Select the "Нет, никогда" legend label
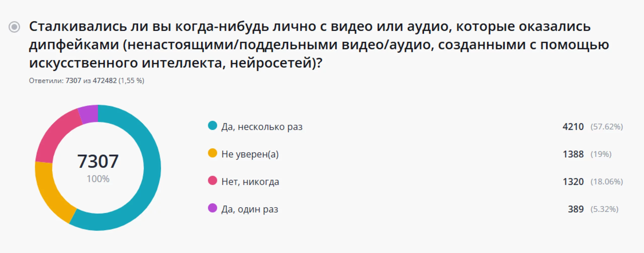The height and width of the screenshot is (253, 644). (x=250, y=182)
